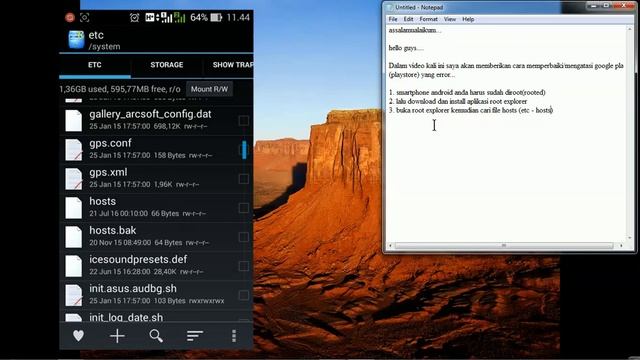640x360 pixels.
Task: Open gallery_arcsoft_config.dat file name
Action: (x=150, y=114)
